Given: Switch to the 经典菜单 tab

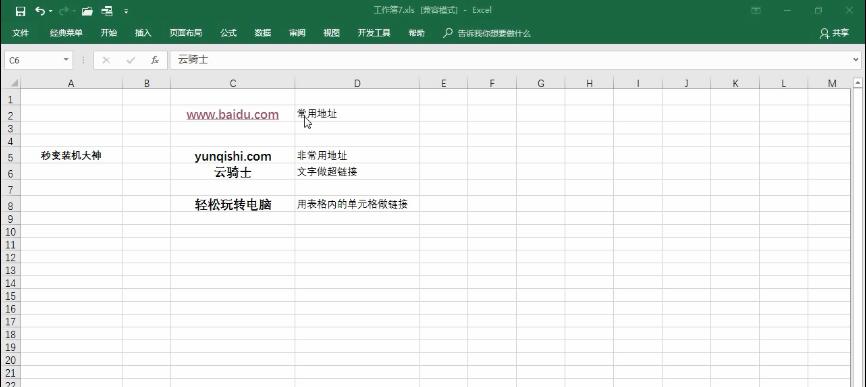Looking at the screenshot, I should [x=66, y=33].
